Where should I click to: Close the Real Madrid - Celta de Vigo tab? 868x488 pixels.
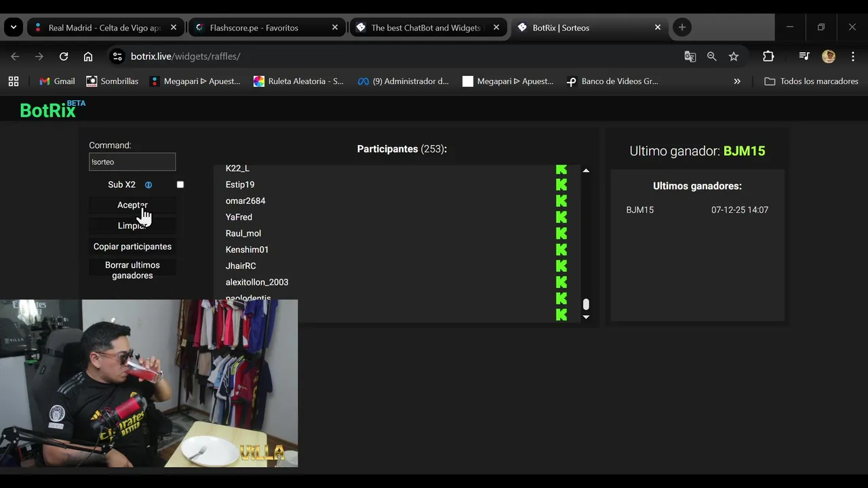[x=174, y=27]
